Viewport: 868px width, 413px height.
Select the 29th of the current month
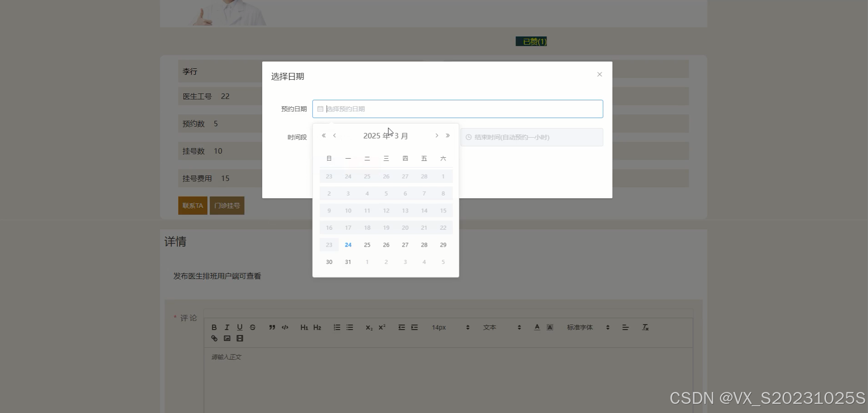(443, 245)
